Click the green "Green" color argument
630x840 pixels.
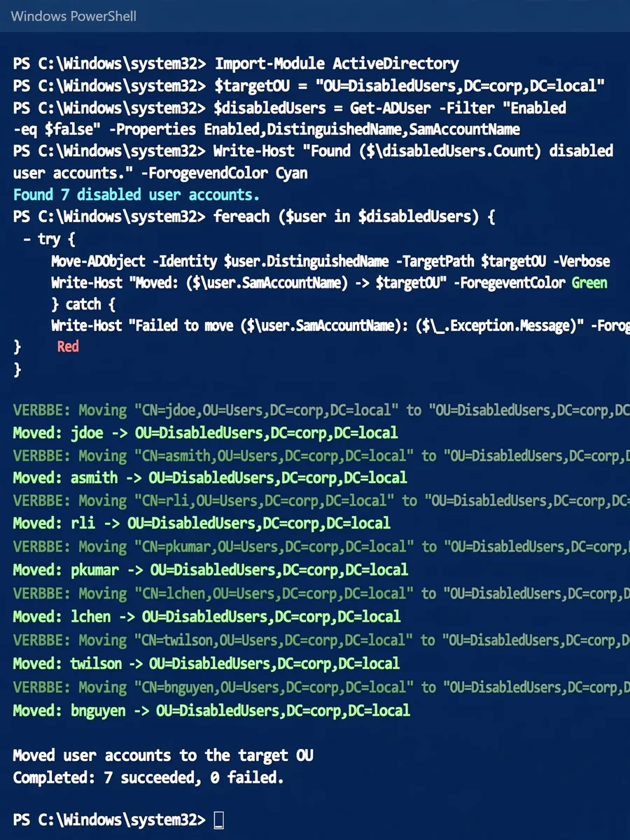589,283
